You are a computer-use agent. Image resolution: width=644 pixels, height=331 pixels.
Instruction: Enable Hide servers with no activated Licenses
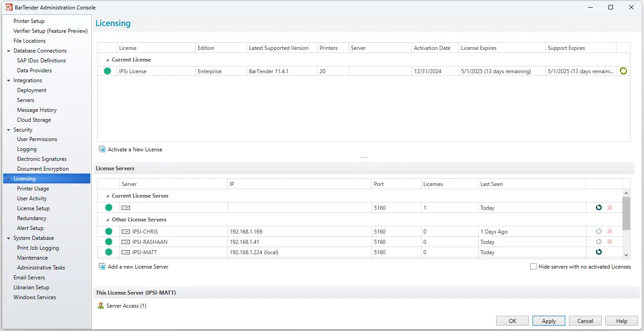click(533, 266)
